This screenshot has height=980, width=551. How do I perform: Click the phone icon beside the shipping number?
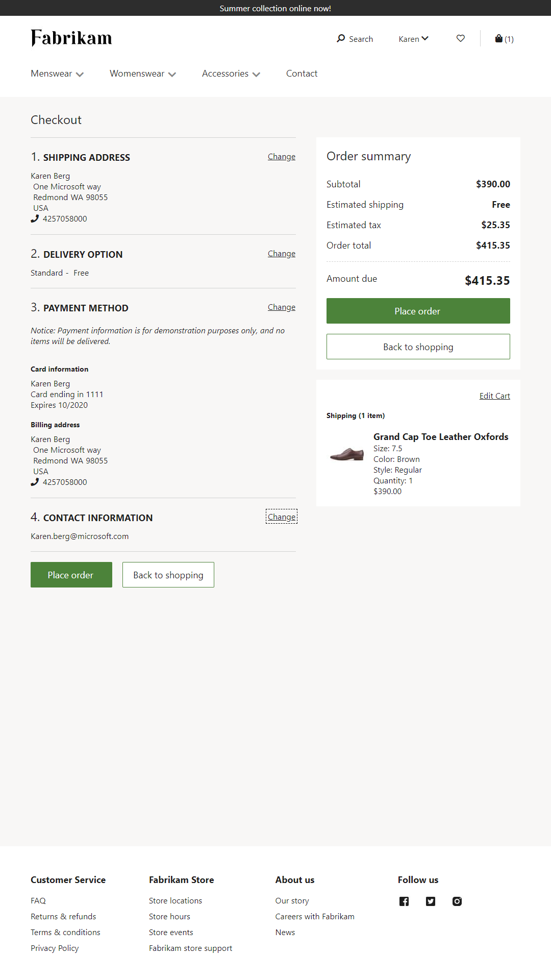[34, 218]
